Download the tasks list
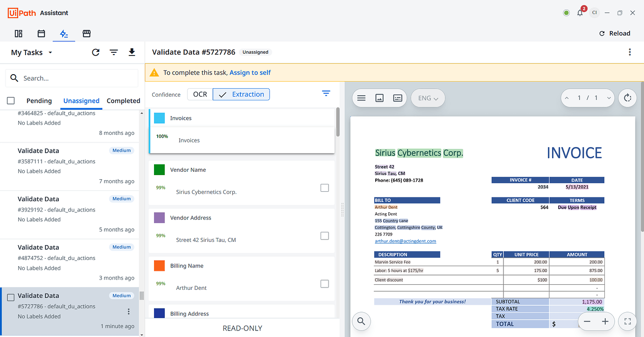This screenshot has height=337, width=644. click(132, 52)
